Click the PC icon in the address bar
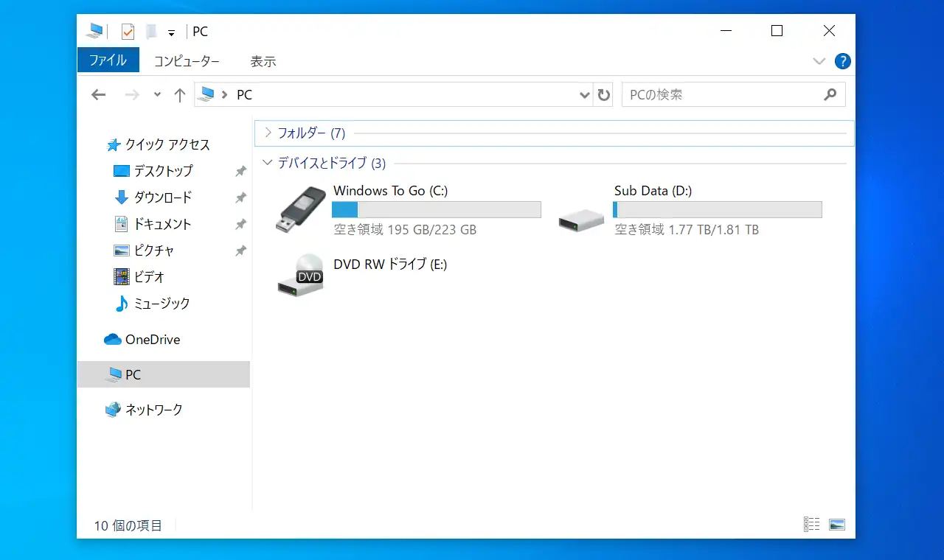Viewport: 944px width, 560px height. [207, 94]
